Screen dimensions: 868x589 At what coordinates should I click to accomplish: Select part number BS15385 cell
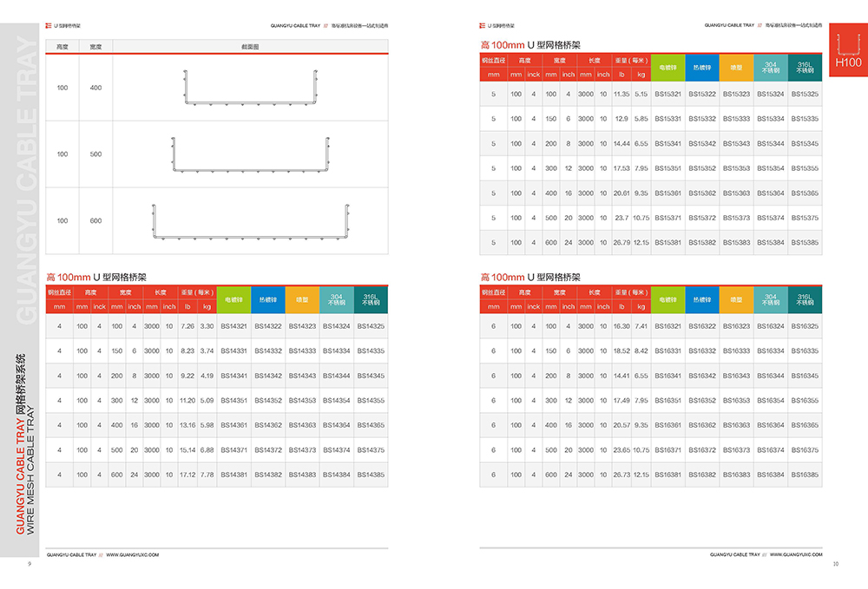pos(805,243)
